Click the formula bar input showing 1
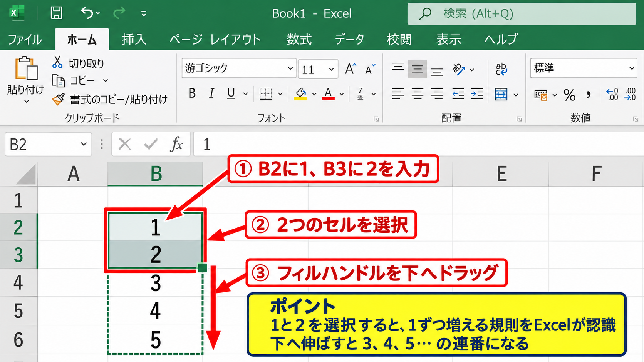The width and height of the screenshot is (644, 362). click(x=418, y=144)
